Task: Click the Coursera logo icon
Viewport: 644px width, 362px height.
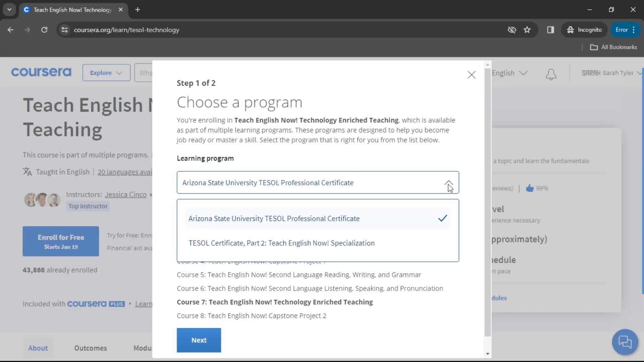Action: click(41, 72)
